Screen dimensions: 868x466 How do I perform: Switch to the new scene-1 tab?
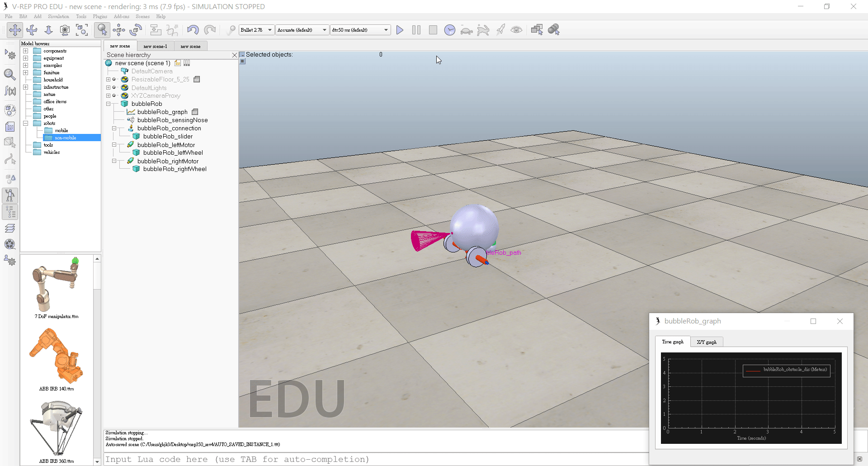click(x=155, y=46)
